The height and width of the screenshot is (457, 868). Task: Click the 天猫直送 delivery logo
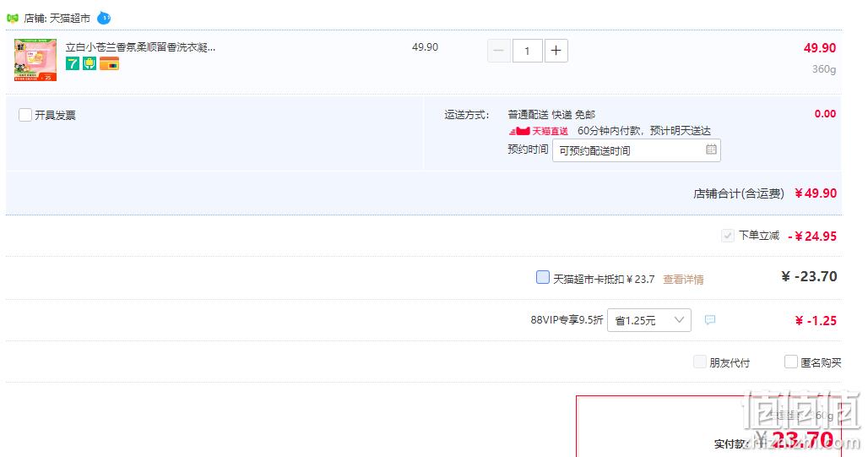tap(539, 131)
